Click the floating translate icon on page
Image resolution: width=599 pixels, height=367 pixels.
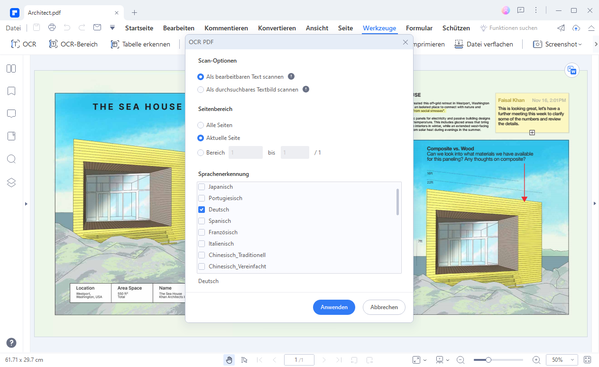click(x=572, y=70)
